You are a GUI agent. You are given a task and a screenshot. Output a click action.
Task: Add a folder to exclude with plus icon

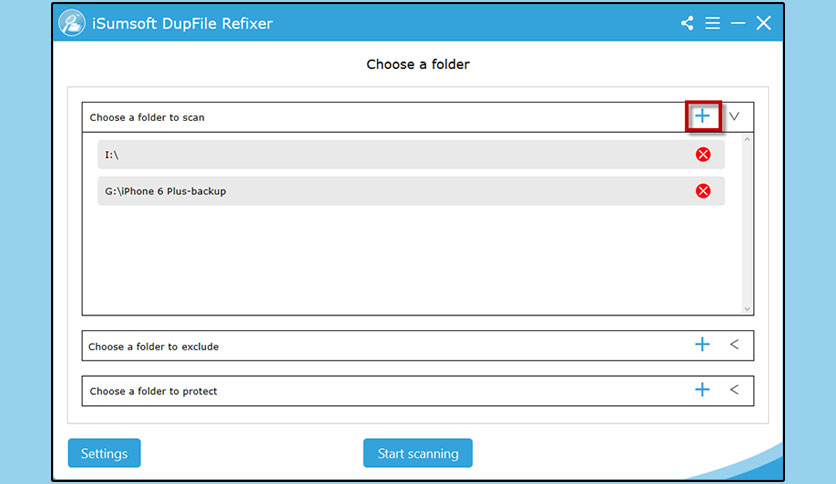coord(702,344)
